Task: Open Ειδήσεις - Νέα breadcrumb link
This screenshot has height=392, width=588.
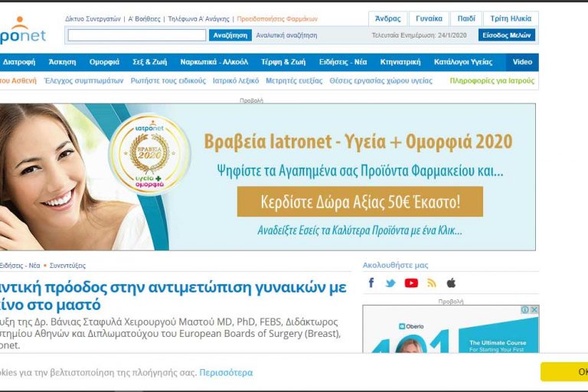Action: pos(20,266)
